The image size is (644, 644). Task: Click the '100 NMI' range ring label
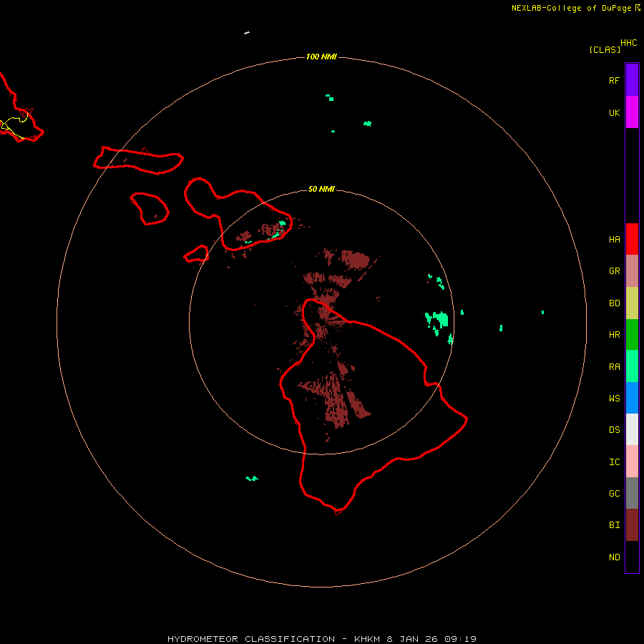coord(321,57)
